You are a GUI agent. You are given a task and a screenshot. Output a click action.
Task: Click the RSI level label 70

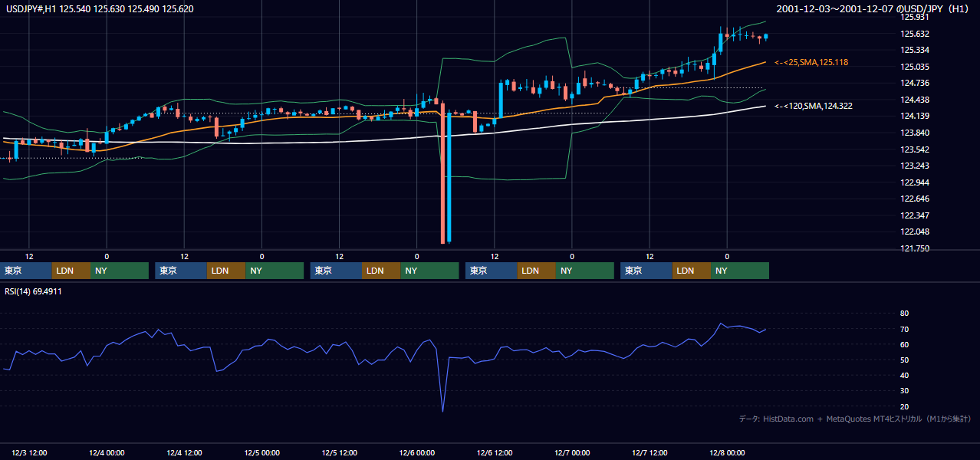point(904,329)
